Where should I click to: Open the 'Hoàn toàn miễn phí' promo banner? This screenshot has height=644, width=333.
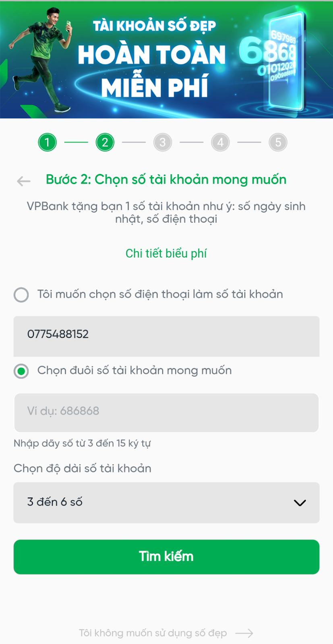click(x=166, y=60)
